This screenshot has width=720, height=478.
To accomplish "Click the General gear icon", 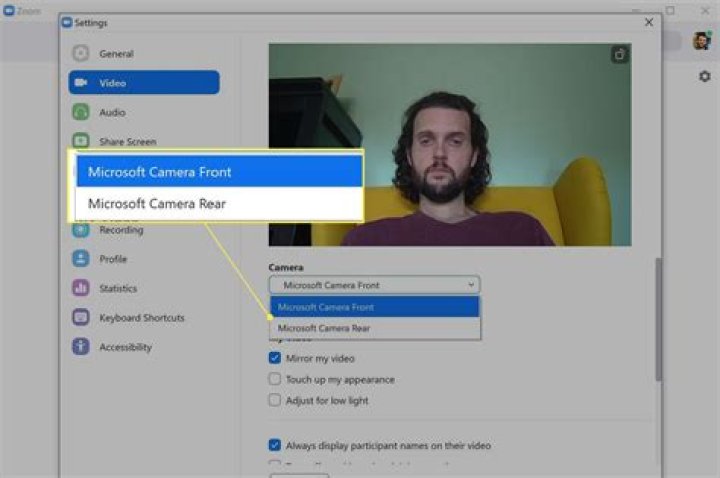I will (81, 53).
